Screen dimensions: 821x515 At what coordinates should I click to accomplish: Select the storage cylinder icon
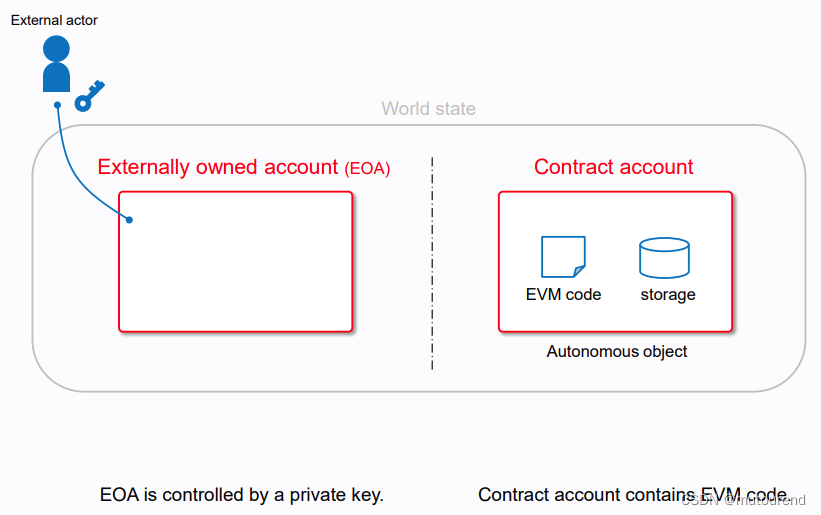pyautogui.click(x=664, y=258)
